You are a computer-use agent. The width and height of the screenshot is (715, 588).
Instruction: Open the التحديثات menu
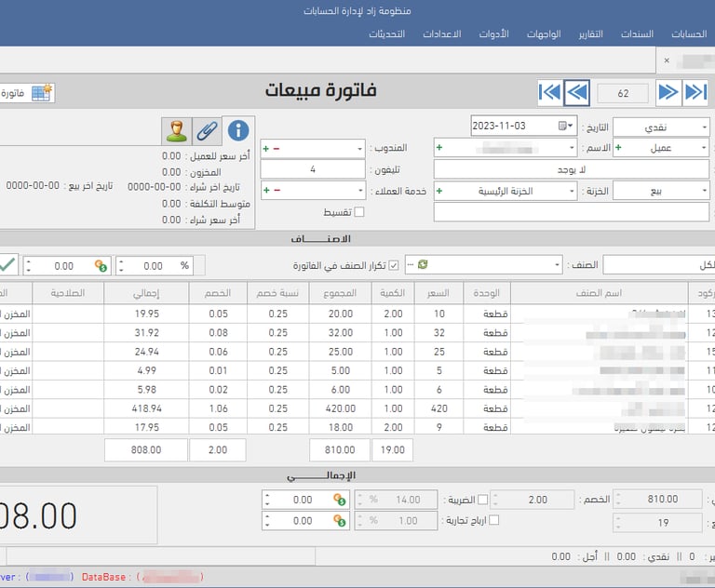[x=386, y=33]
